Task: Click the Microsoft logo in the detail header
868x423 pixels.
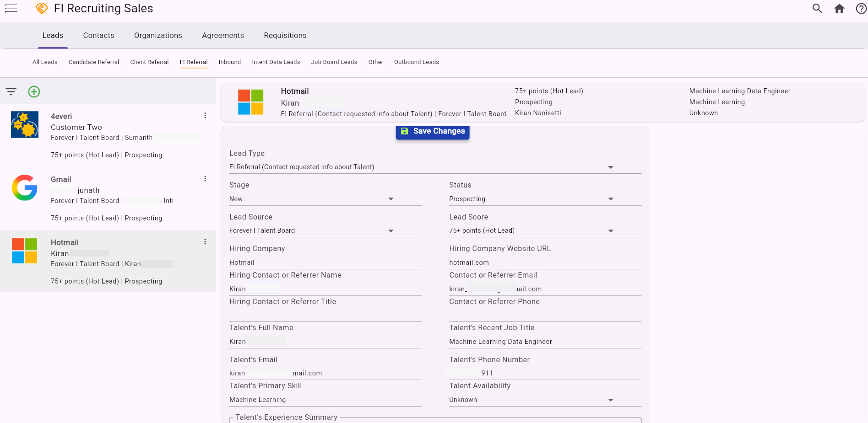Action: (251, 102)
